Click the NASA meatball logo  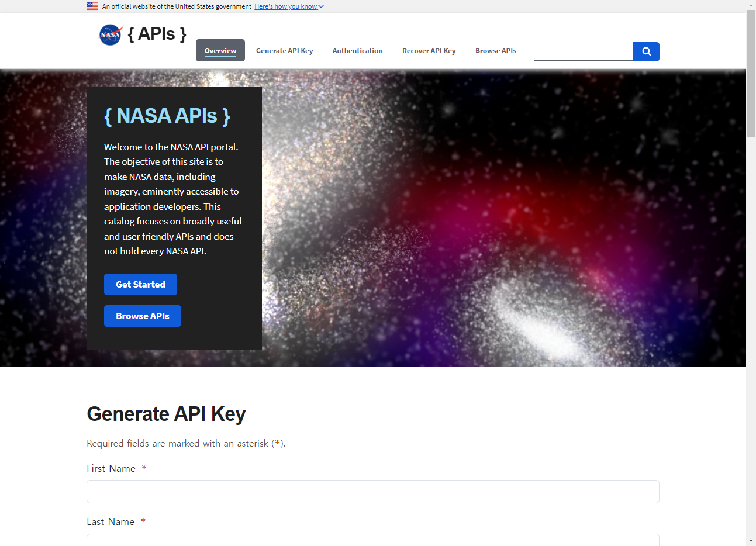coord(111,35)
